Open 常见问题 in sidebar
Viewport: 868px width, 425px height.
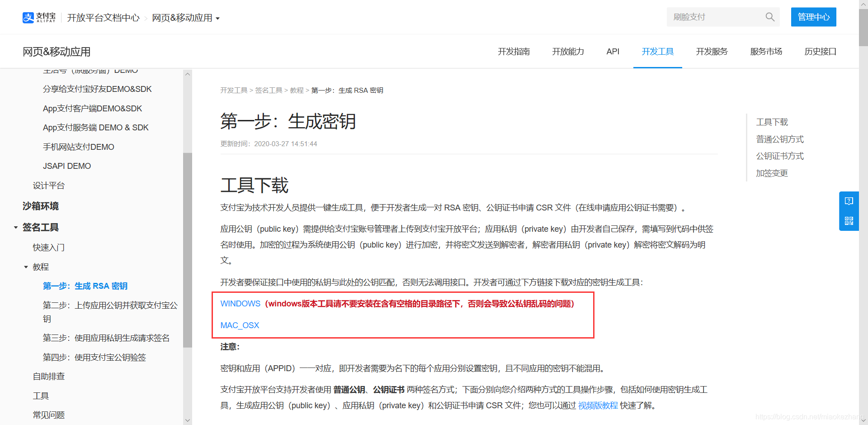[49, 415]
